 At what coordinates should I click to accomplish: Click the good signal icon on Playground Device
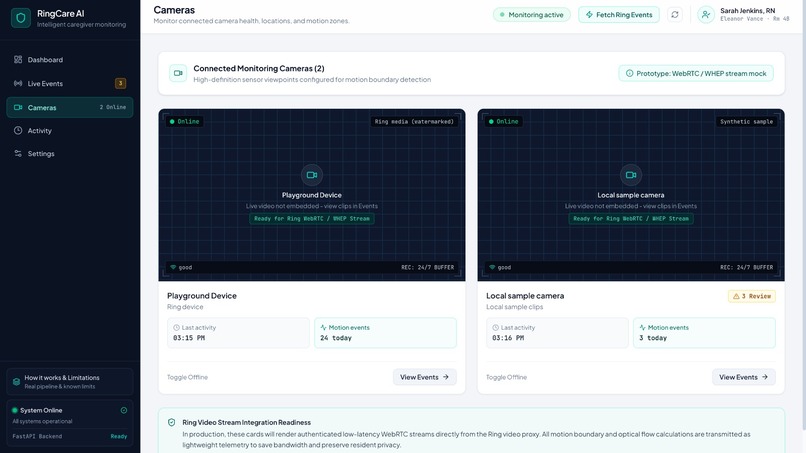(173, 267)
